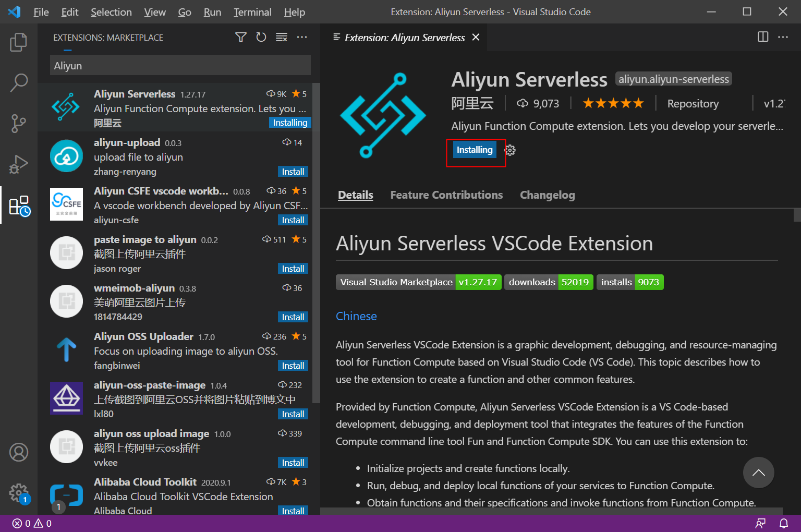Viewport: 801px width, 532px height.
Task: Switch to the Details tab
Action: (356, 195)
